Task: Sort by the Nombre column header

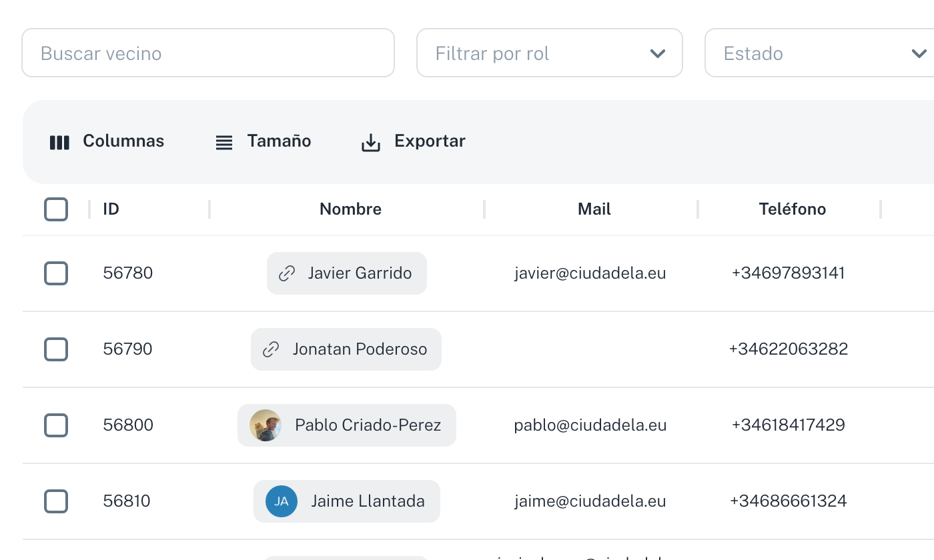Action: [x=350, y=209]
